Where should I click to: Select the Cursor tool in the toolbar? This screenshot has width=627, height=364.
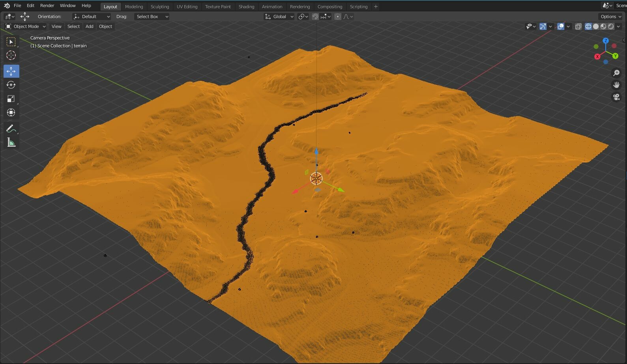[11, 56]
